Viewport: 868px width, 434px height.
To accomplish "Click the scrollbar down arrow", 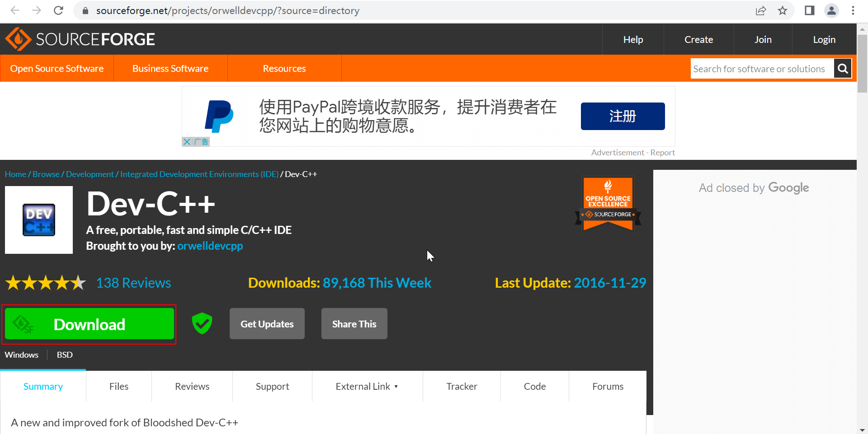I will click(862, 430).
